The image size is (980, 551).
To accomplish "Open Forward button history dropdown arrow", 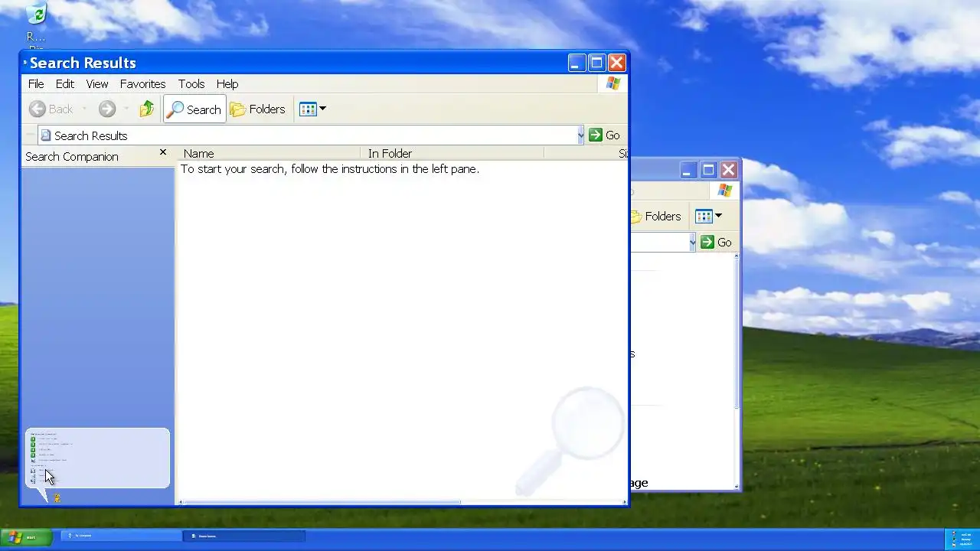I will click(x=126, y=109).
